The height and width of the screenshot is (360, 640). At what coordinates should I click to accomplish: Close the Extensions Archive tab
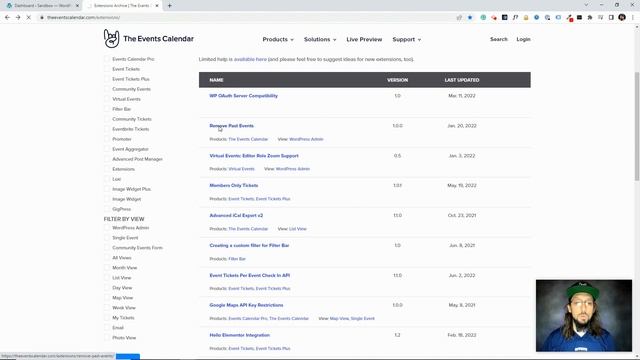point(157,6)
